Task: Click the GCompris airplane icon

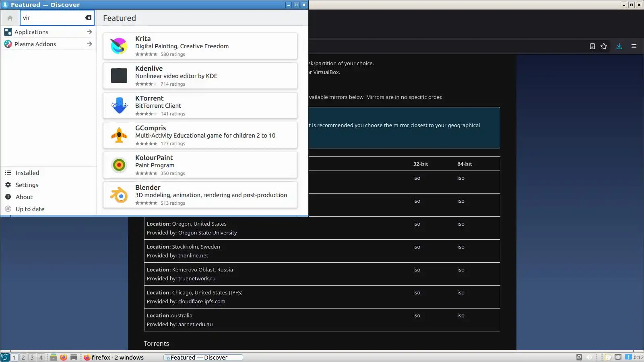Action: coord(119,135)
